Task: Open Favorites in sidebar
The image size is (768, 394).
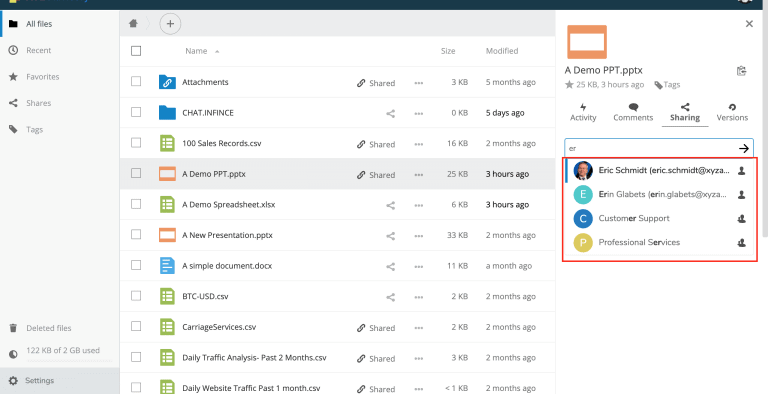Action: 60,76
